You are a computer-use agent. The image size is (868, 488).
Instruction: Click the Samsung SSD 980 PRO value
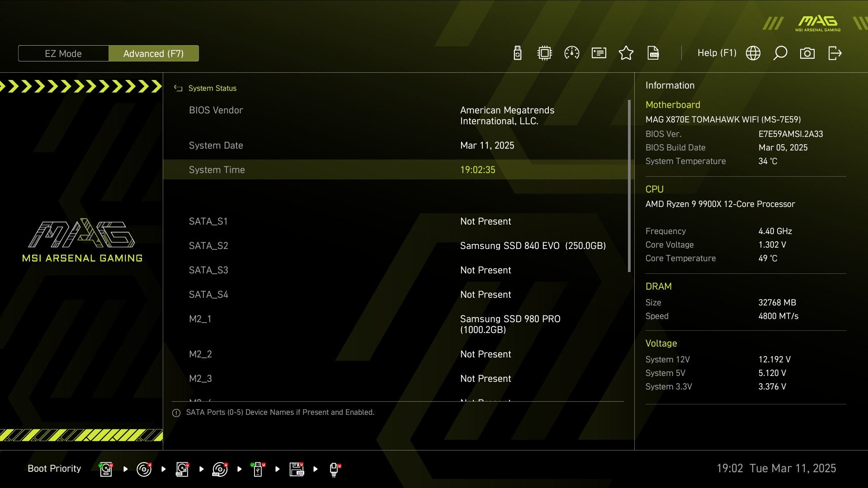point(510,324)
